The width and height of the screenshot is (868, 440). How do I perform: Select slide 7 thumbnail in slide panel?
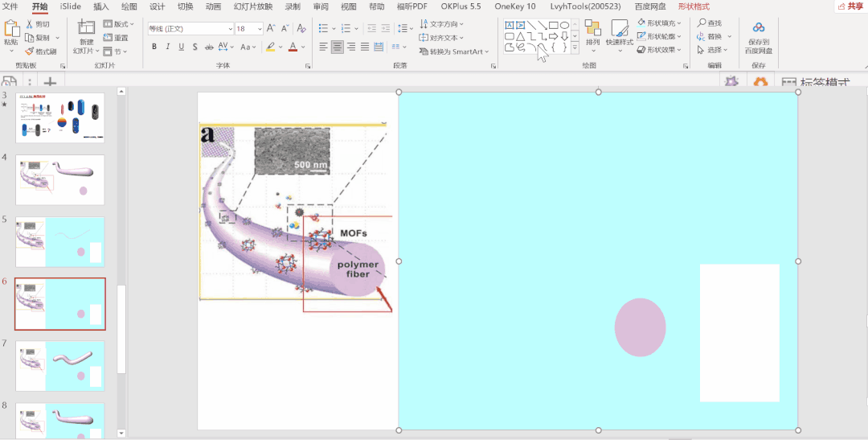click(60, 366)
